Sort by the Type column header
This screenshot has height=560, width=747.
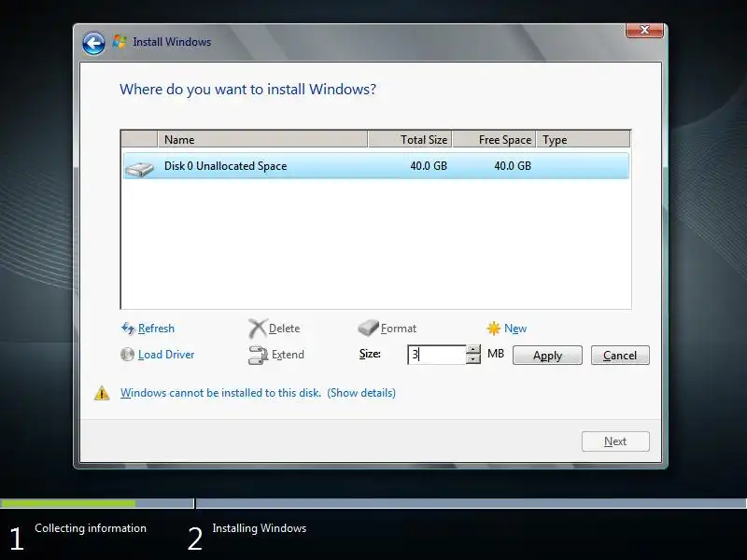(583, 139)
